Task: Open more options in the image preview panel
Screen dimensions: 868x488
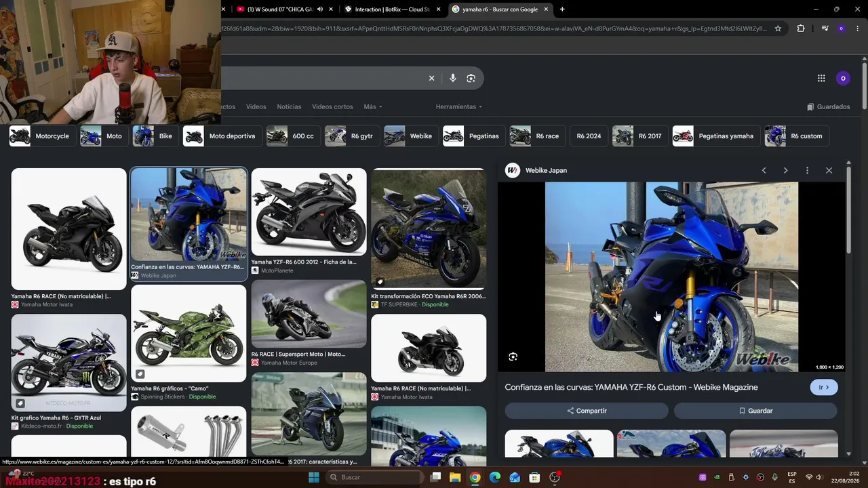Action: (x=807, y=170)
